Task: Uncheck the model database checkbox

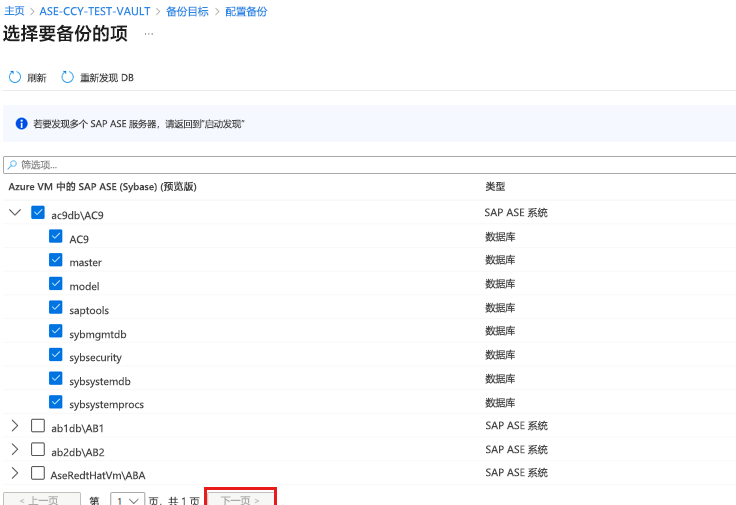Action: pyautogui.click(x=56, y=283)
